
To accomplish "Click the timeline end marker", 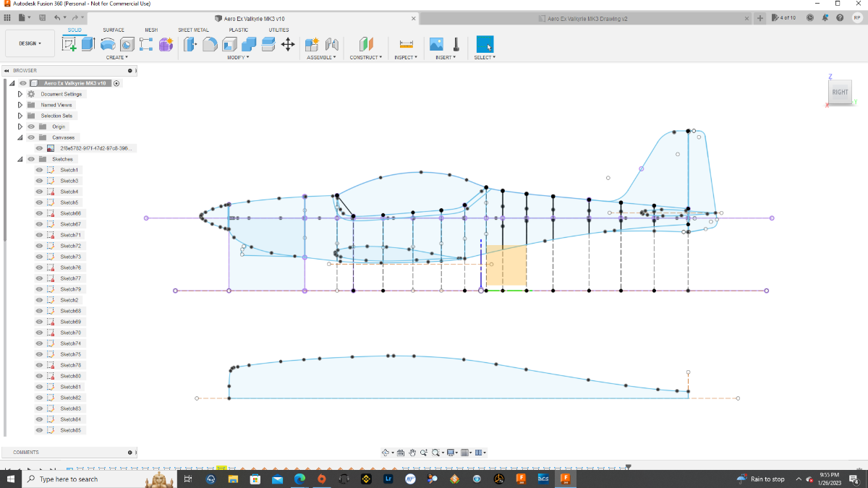I will click(x=628, y=467).
